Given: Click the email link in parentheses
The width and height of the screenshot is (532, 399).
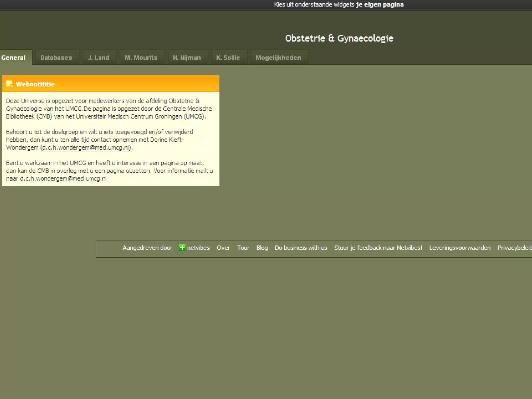Looking at the screenshot, I should point(86,148).
